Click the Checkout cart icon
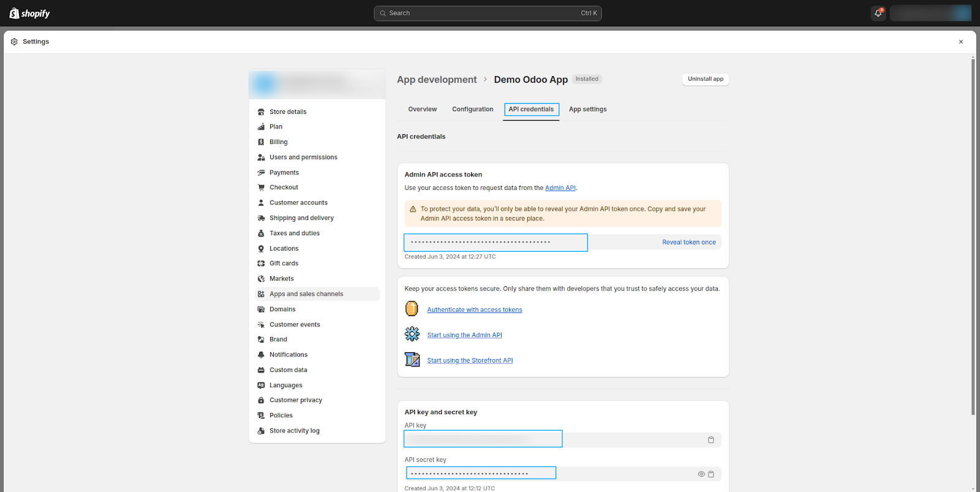This screenshot has width=980, height=492. tap(261, 187)
